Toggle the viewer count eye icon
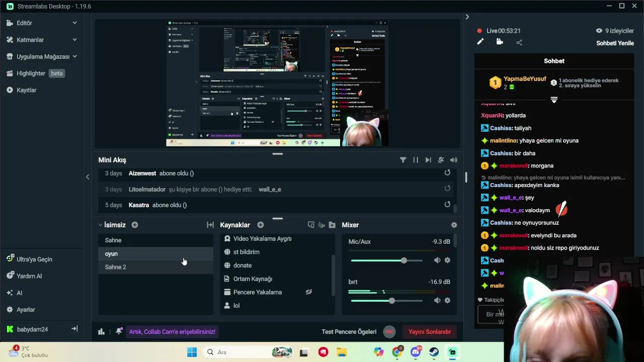644x362 pixels. [599, 31]
